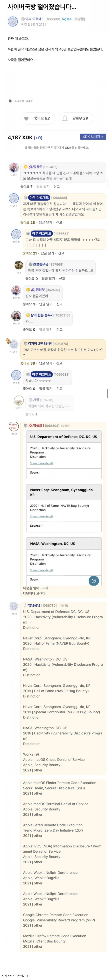
Task: Click the page scrollbar thumb on the right
Action: (108, 393)
